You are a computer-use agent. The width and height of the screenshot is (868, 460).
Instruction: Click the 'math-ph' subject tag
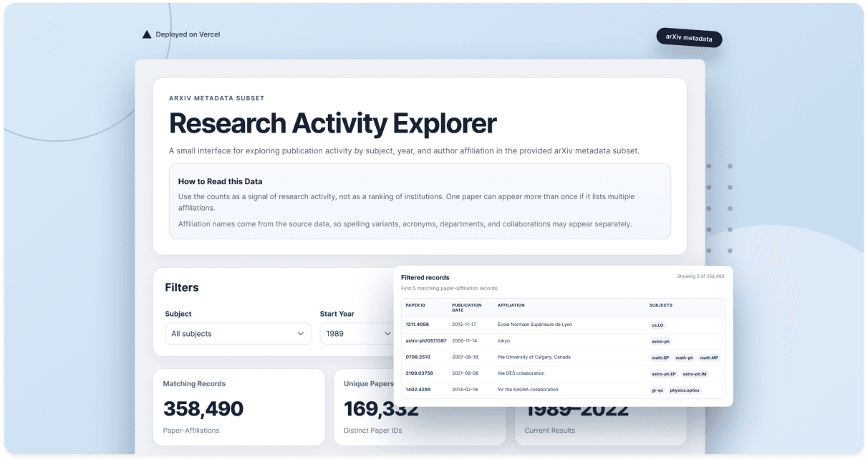tap(684, 358)
